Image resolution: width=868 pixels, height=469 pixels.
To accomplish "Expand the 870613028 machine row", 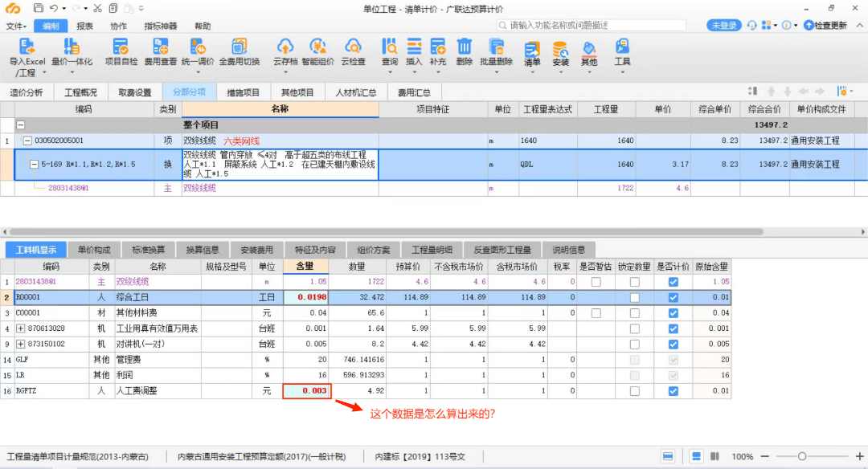I will click(20, 328).
